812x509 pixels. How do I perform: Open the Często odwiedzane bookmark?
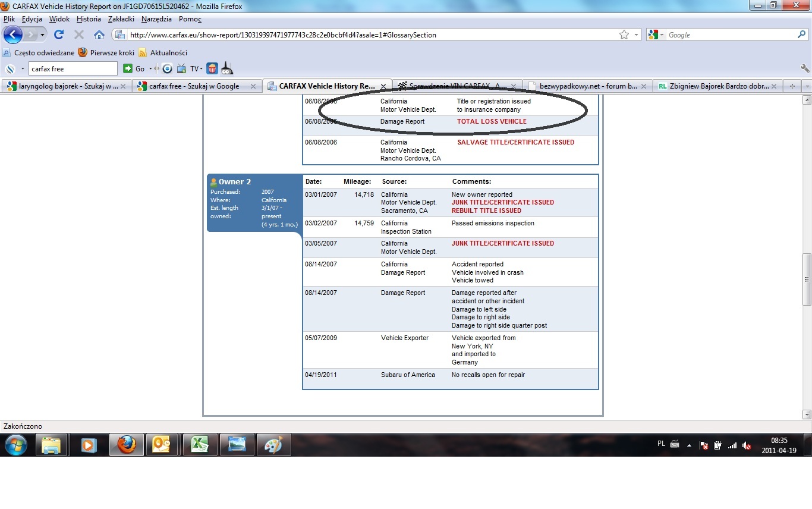pyautogui.click(x=39, y=52)
